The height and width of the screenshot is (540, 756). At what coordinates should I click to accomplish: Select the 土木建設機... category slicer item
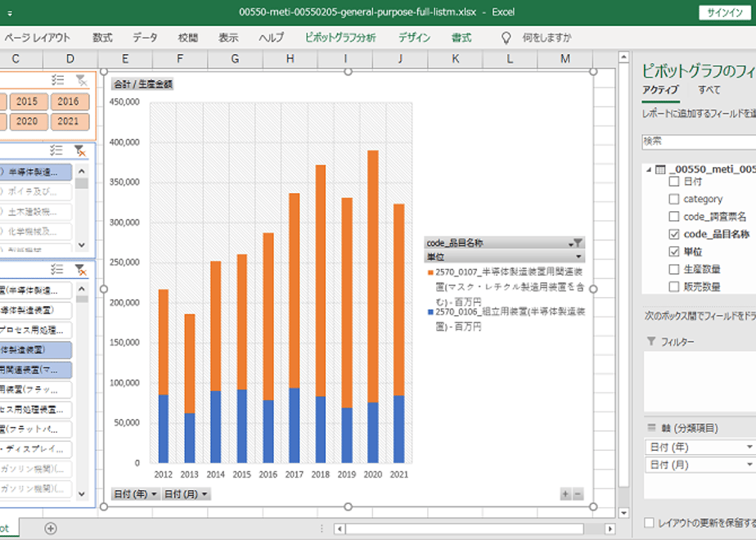tap(36, 212)
